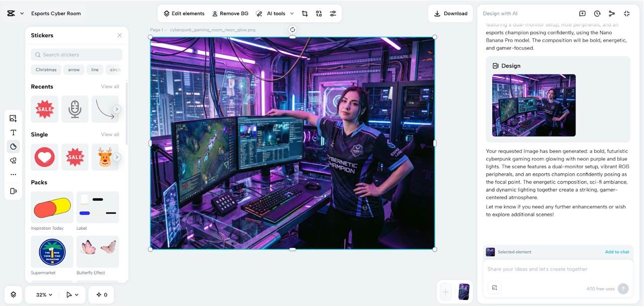Expand the cursor mode selector dropdown
644x306 pixels.
click(x=72, y=295)
